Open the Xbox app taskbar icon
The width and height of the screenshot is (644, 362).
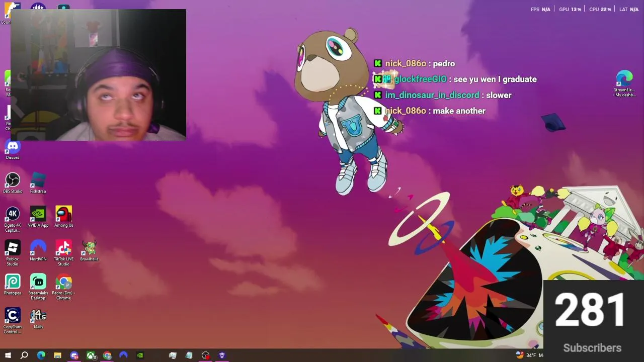pyautogui.click(x=91, y=355)
